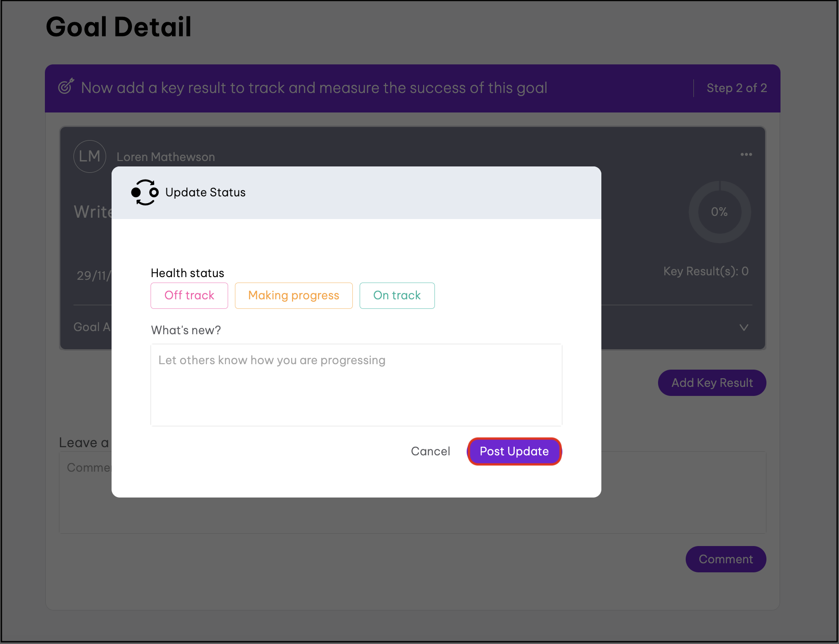Click the 0% progress ring
This screenshot has width=839, height=644.
pos(719,212)
